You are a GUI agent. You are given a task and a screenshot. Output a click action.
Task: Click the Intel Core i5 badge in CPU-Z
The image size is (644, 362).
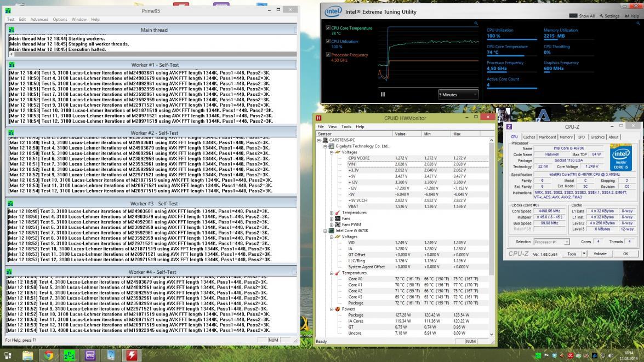tap(620, 157)
